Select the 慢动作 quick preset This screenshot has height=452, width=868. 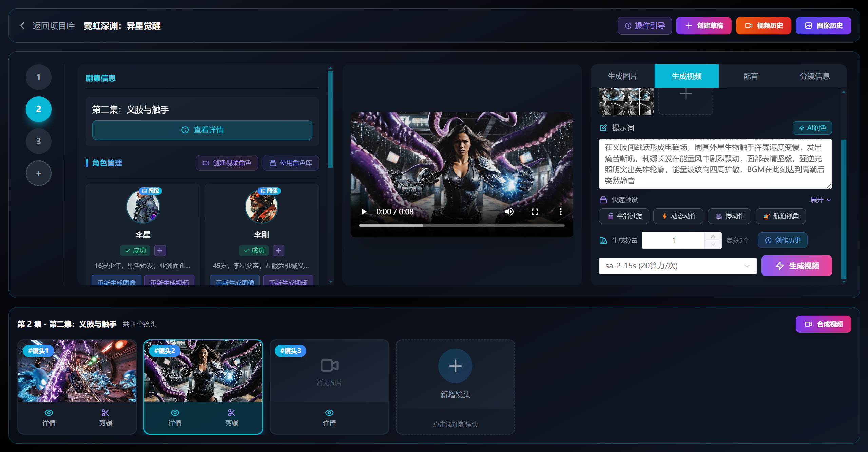tap(729, 216)
